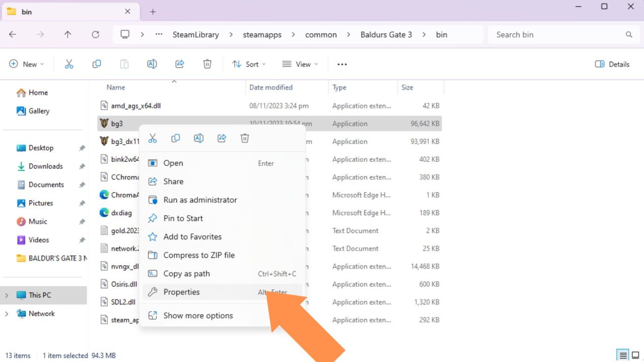Click the Share icon in the context menu
Viewport: 644px width, 362px height.
coord(222,138)
